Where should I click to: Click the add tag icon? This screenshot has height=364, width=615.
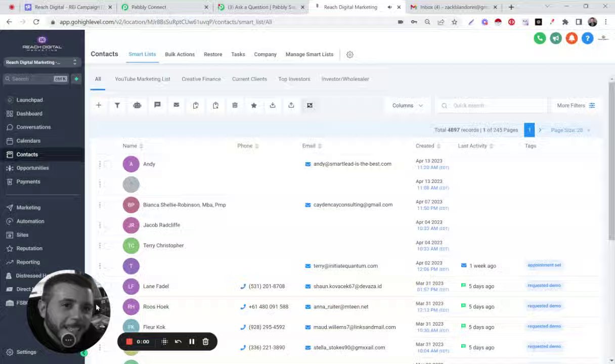coord(196,105)
